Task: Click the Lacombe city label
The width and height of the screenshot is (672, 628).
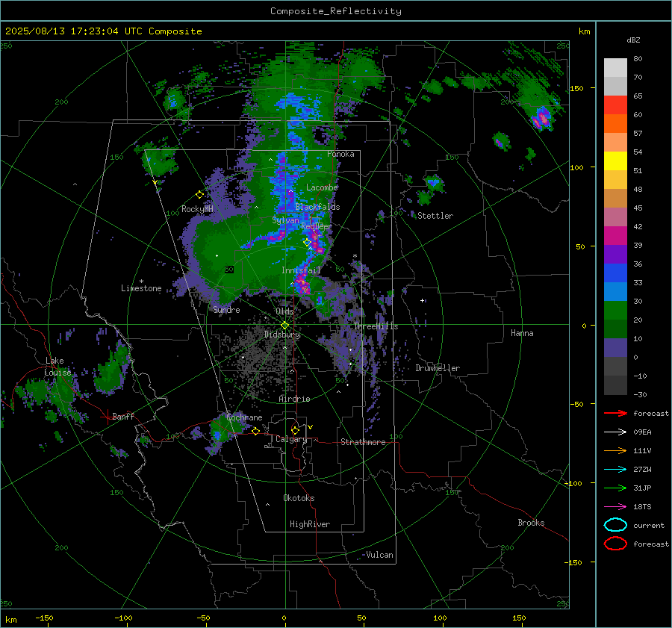Action: 322,187
